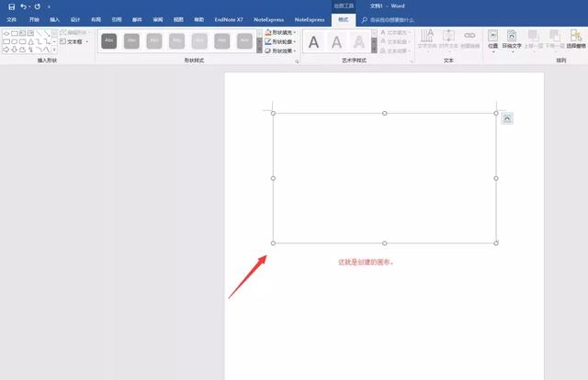
Task: Open the 形状填充 Shape Fill dropdown arrow
Action: (x=295, y=33)
